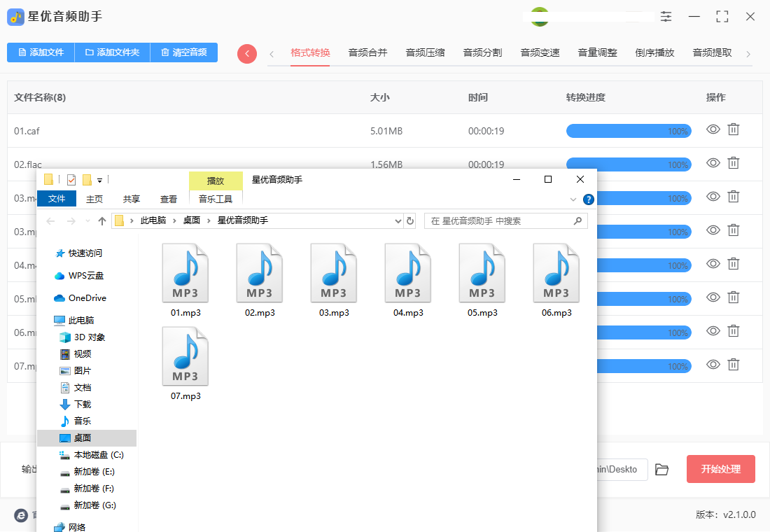The height and width of the screenshot is (532, 770).
Task: Click eye icon in the 04 file row
Action: (713, 264)
